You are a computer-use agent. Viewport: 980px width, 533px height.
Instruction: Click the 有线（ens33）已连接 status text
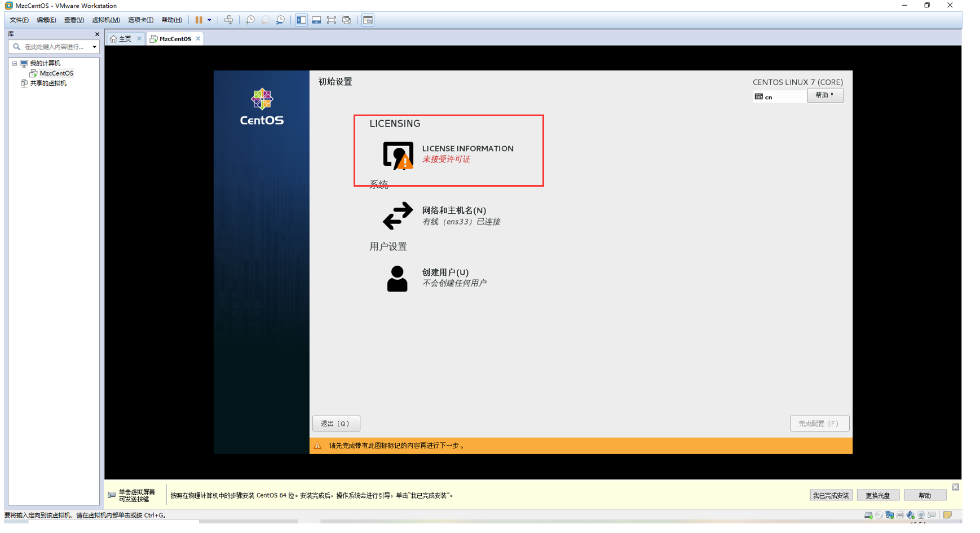pos(461,222)
